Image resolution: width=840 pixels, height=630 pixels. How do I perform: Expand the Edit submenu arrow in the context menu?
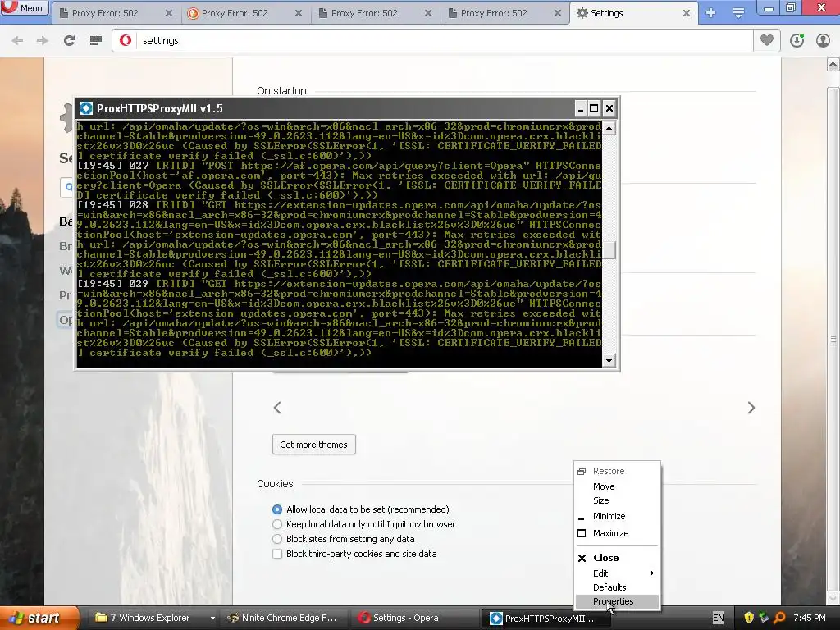[x=652, y=573]
